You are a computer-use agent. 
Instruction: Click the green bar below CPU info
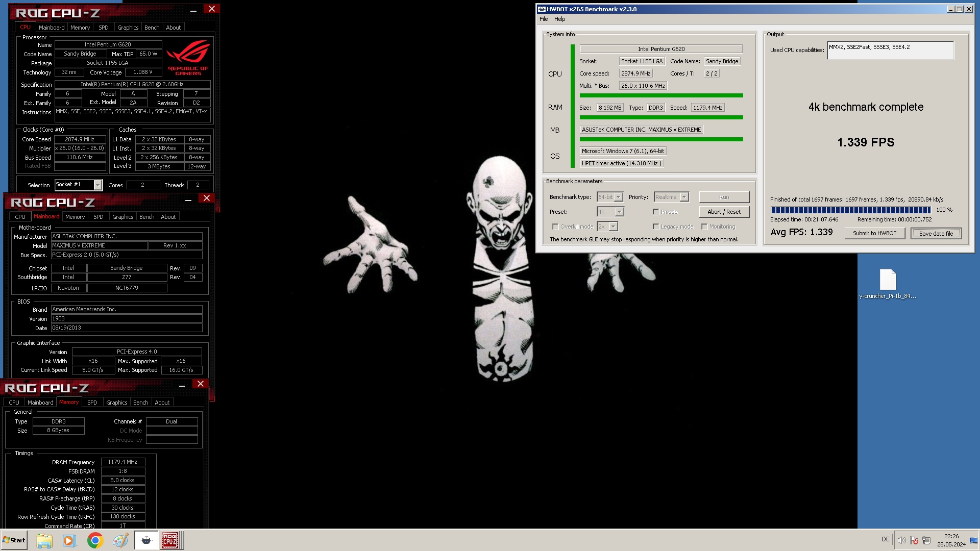tap(661, 95)
